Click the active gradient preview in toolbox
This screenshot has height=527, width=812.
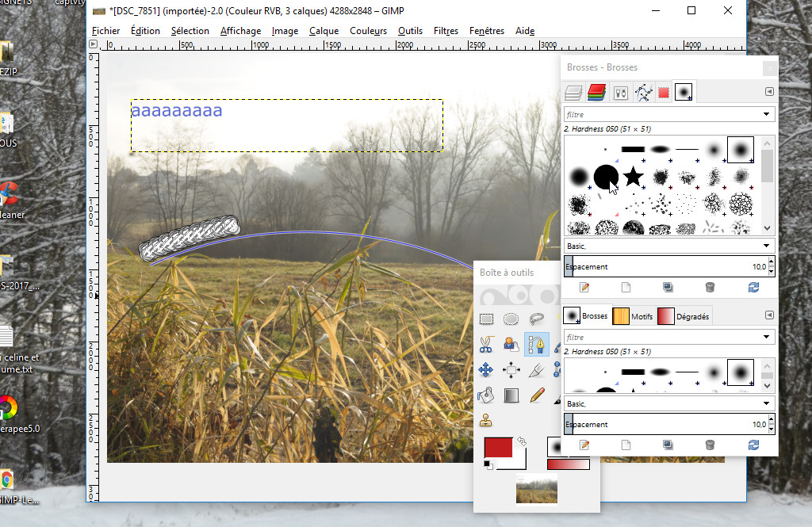(568, 464)
